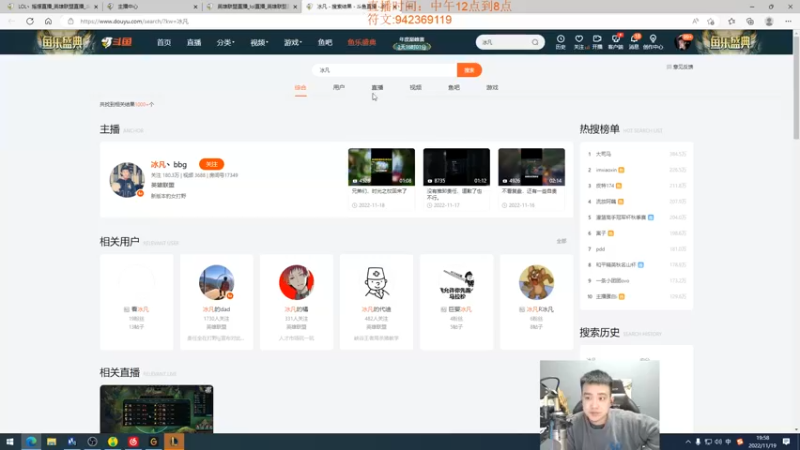
Task: Play the video dated 2022-11-17
Action: pyautogui.click(x=457, y=167)
